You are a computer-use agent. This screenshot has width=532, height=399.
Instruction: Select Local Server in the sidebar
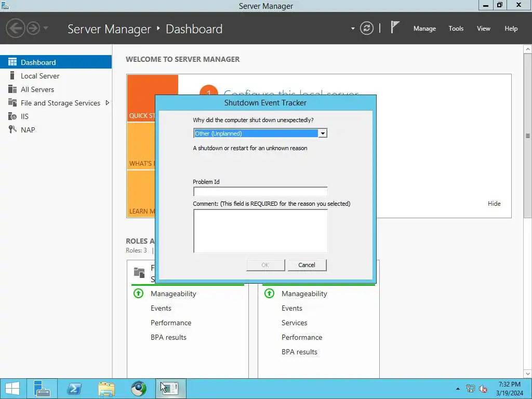pyautogui.click(x=56, y=76)
